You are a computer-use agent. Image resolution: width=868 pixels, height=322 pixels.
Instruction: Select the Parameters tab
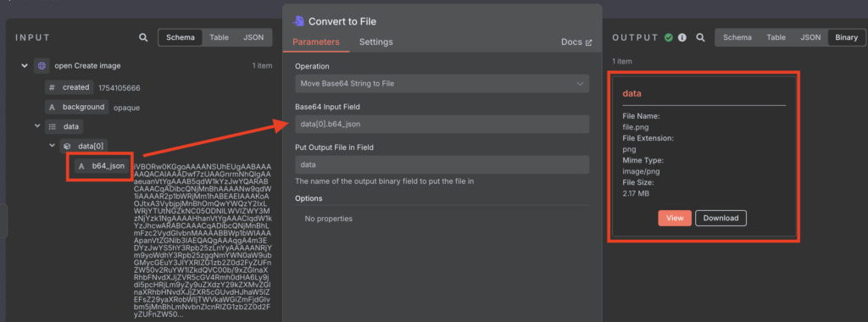[x=315, y=42]
